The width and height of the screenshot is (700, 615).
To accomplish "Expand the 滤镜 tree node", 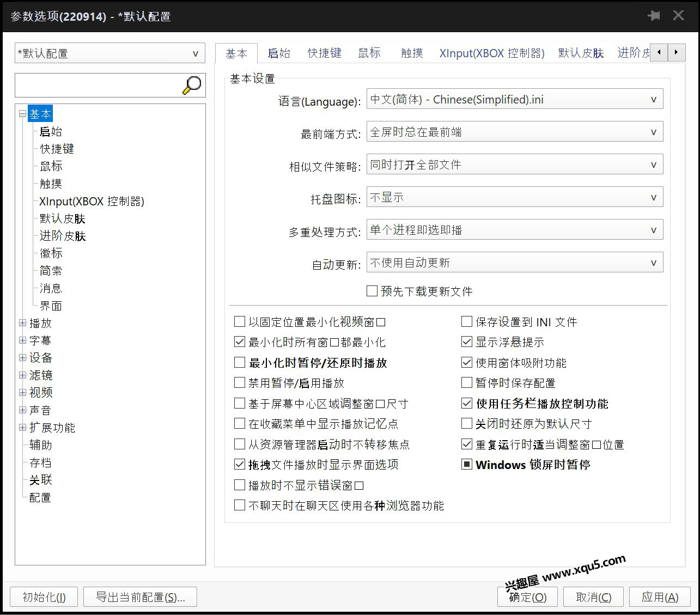I will coord(22,375).
